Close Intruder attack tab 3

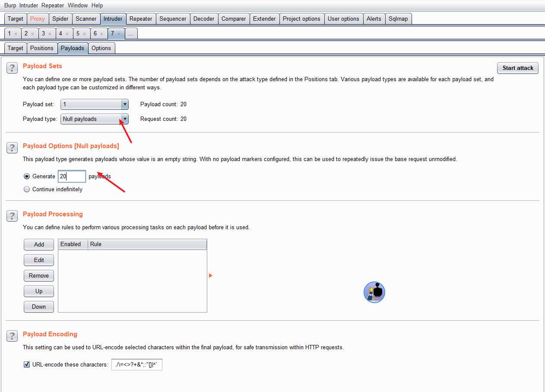[x=50, y=34]
